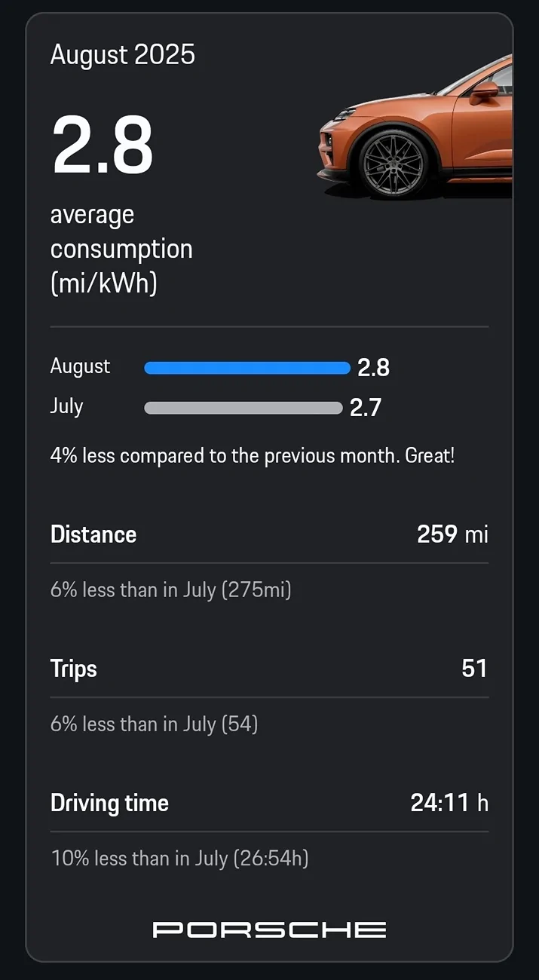Open the Driving time statistics row
The height and width of the screenshot is (980, 539).
pyautogui.click(x=109, y=803)
